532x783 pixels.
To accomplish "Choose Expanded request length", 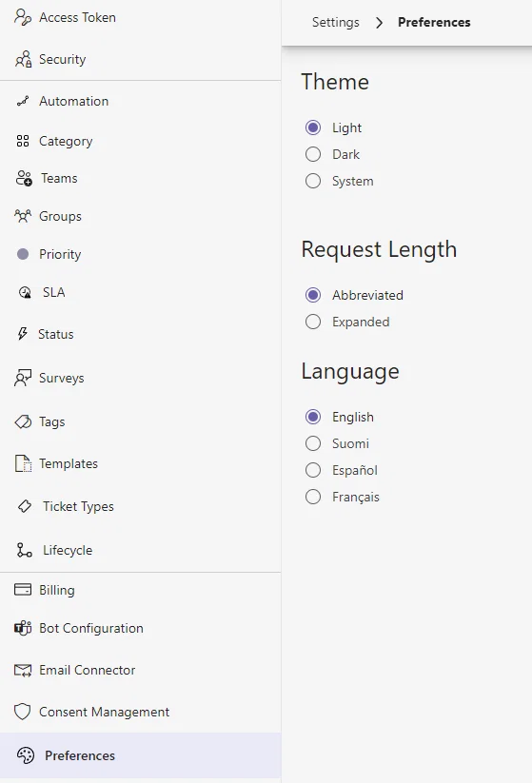I will tap(313, 322).
